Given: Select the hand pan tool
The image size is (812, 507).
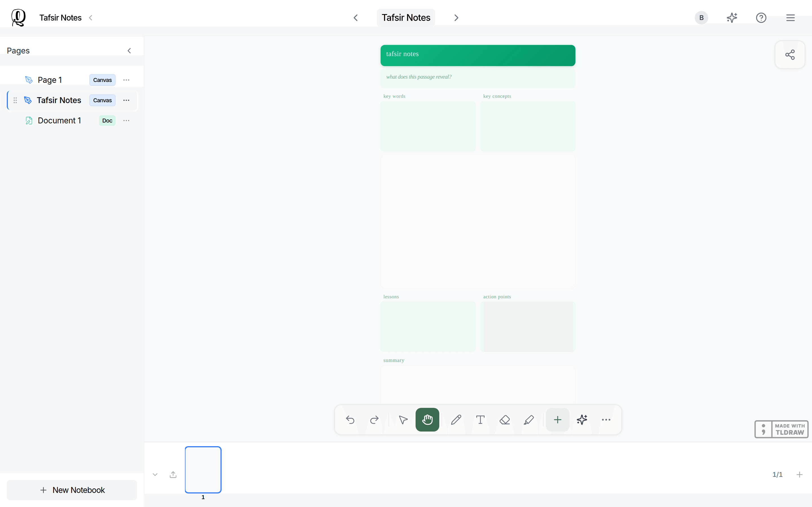Looking at the screenshot, I should pyautogui.click(x=427, y=419).
